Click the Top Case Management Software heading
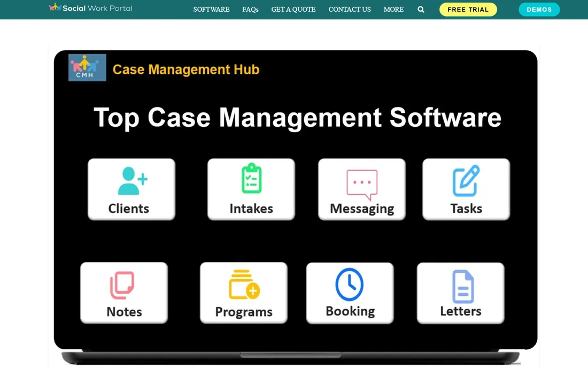 (297, 118)
